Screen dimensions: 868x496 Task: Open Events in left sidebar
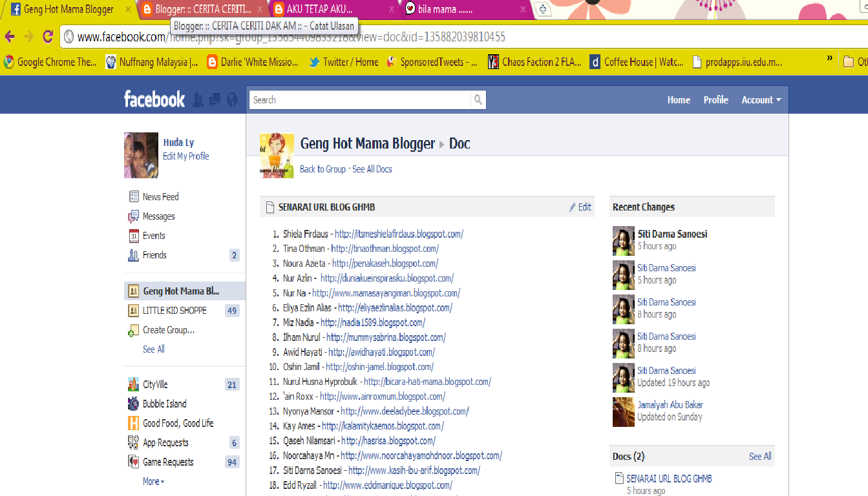pos(154,235)
